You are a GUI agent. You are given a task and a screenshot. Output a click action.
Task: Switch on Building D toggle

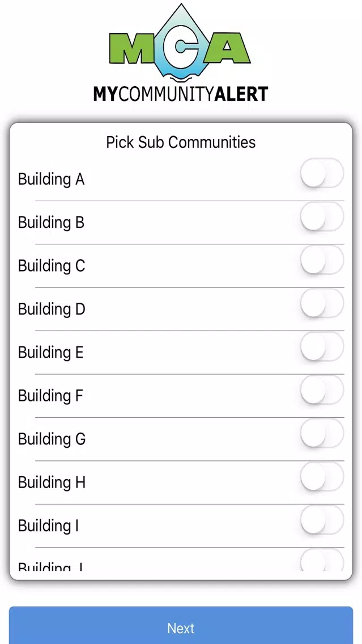click(322, 303)
